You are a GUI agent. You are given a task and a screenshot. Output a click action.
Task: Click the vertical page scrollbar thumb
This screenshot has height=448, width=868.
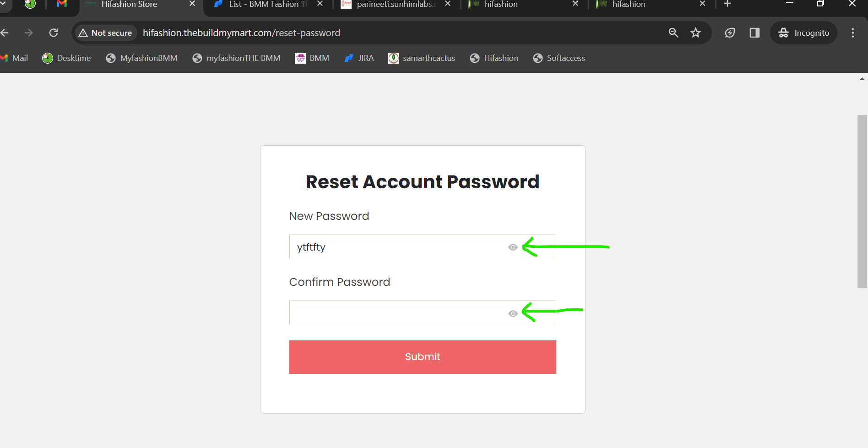(862, 202)
